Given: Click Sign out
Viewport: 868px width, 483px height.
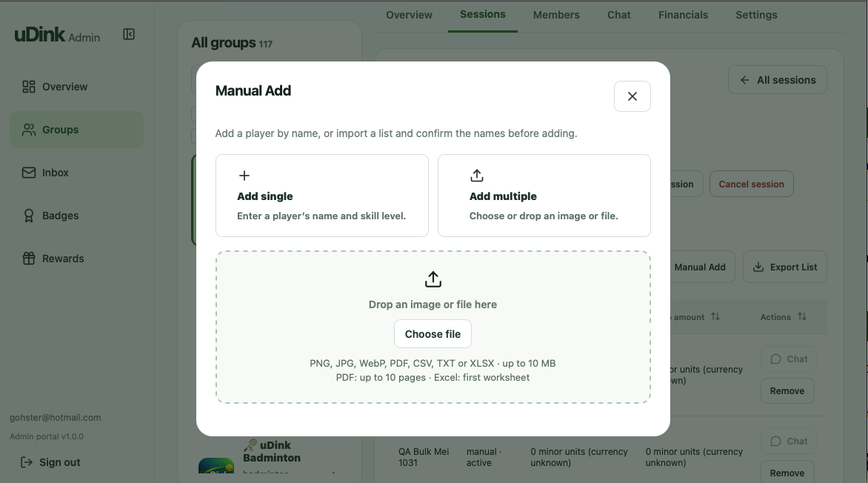Looking at the screenshot, I should coord(50,462).
